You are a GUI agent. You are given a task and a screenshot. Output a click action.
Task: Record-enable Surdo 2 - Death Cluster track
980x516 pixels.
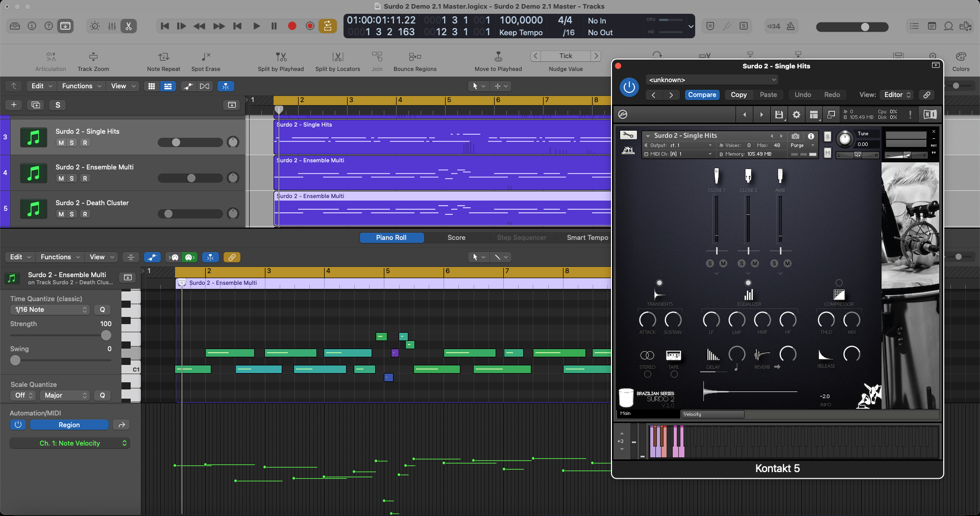85,214
